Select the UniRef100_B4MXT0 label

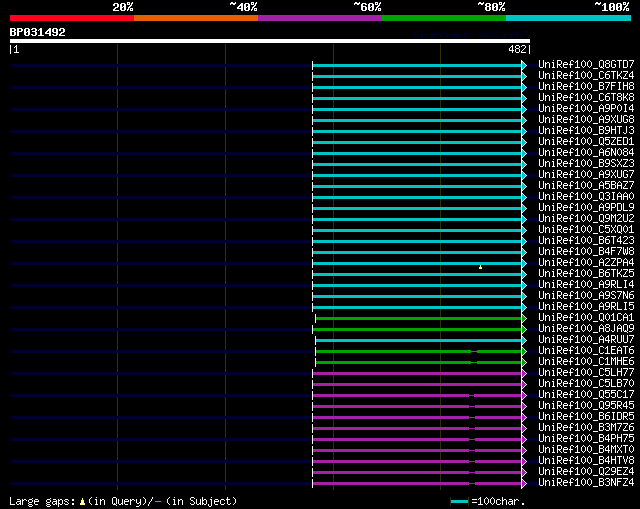click(x=586, y=450)
